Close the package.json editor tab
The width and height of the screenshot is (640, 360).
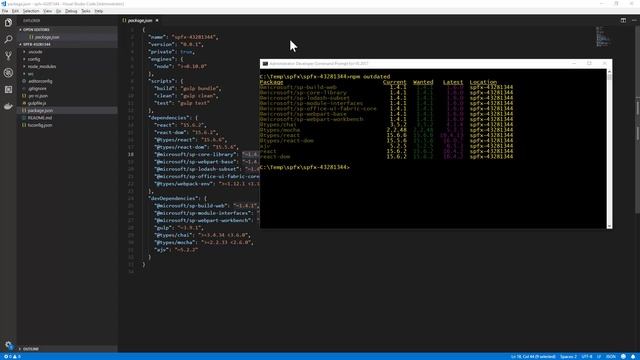pos(157,20)
